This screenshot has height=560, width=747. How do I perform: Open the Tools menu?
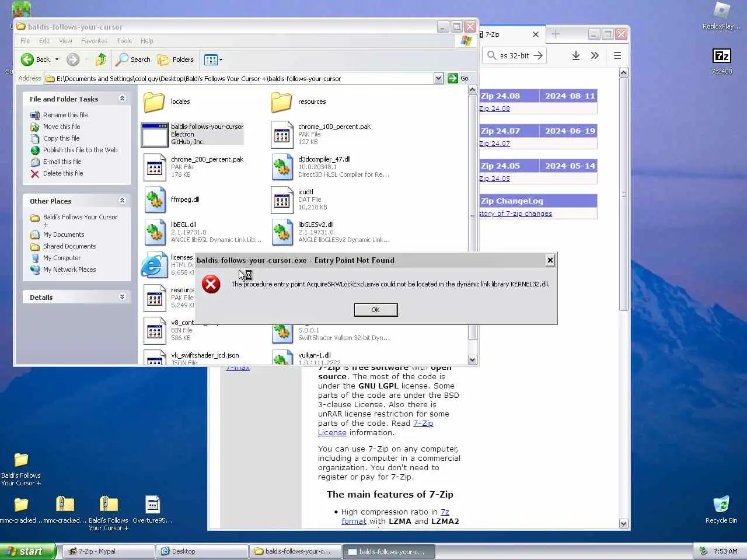point(124,41)
